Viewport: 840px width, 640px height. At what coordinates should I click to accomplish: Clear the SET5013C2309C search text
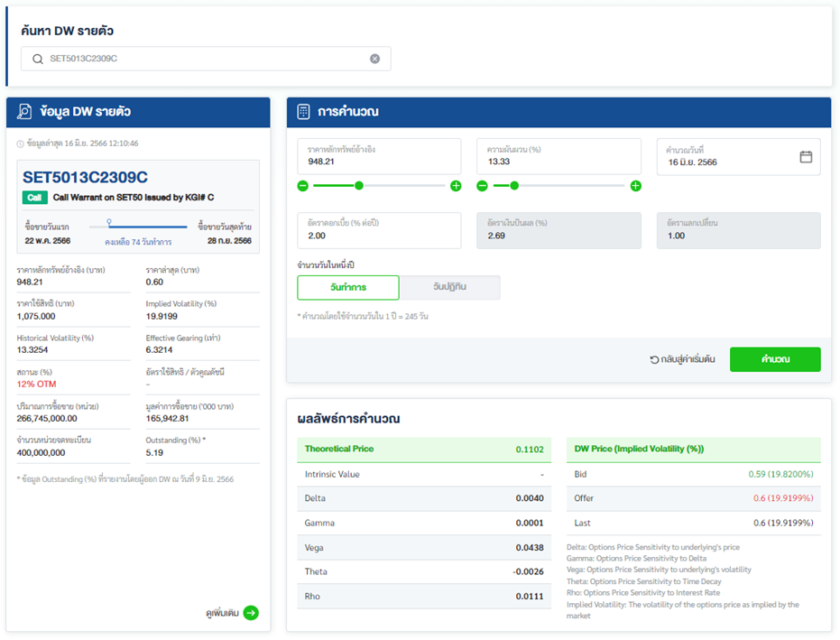coord(374,59)
